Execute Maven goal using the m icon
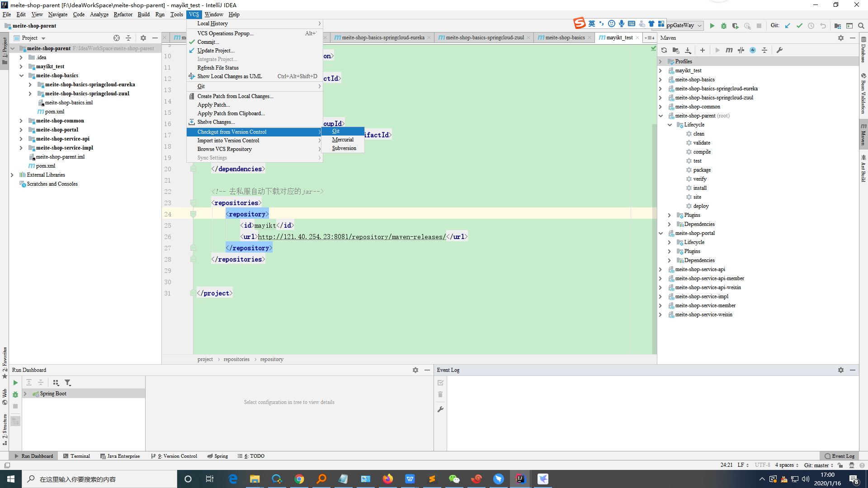Image resolution: width=868 pixels, height=488 pixels. pos(729,50)
